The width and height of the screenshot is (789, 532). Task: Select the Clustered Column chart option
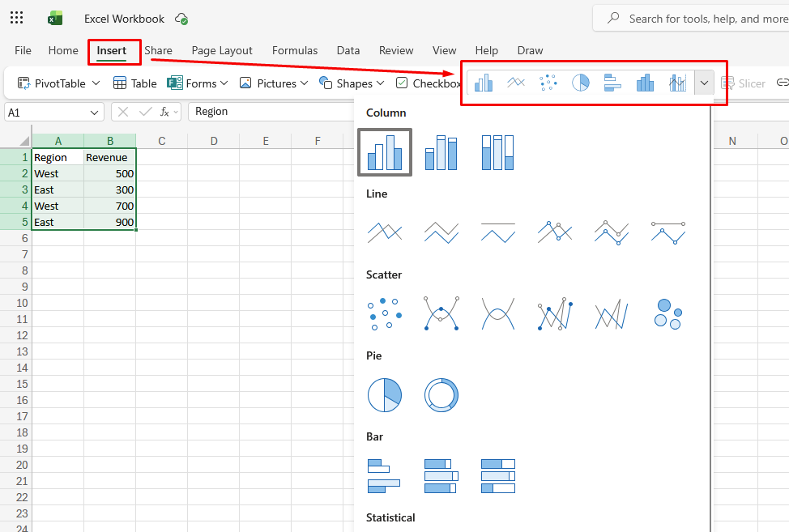pos(385,152)
